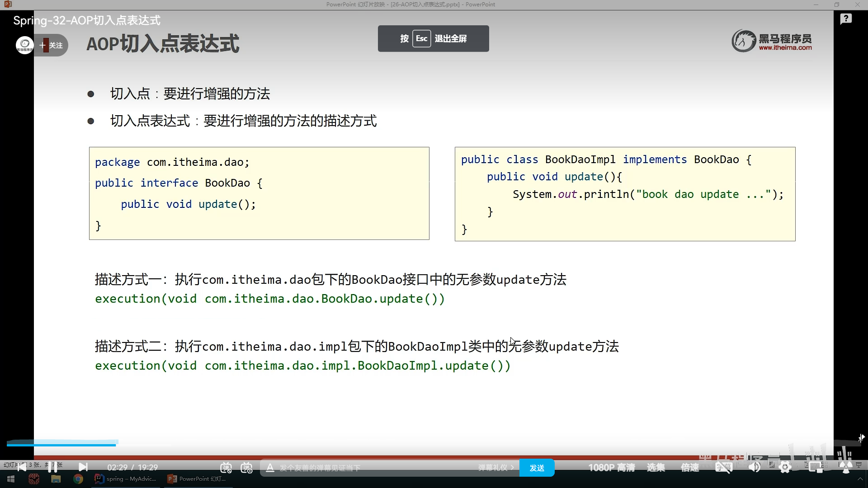Switch to IntelliJ spring taskbar item
Viewport: 868px width, 488px height.
[x=126, y=479]
